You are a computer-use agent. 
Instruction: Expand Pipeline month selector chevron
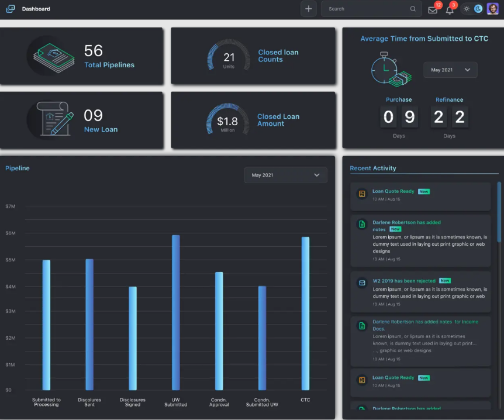[x=316, y=175]
